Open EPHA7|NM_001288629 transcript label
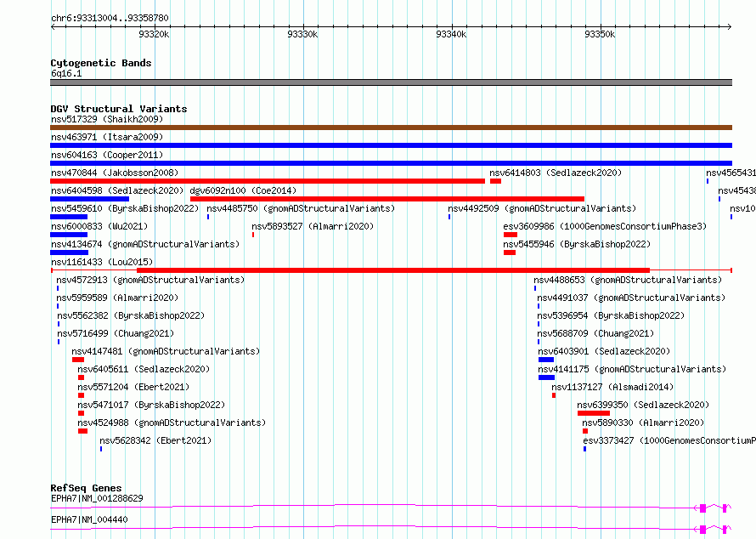The height and width of the screenshot is (539, 756). pos(97,498)
